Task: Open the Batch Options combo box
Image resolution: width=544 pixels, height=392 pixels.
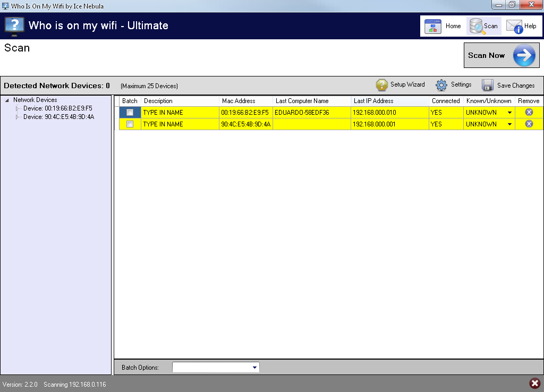Action: (216, 368)
